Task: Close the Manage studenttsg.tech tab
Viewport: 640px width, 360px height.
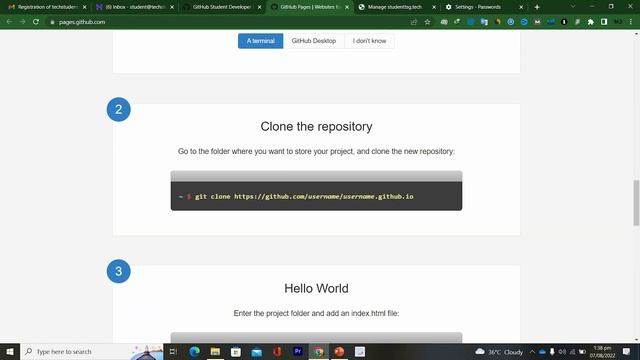Action: 434,7
